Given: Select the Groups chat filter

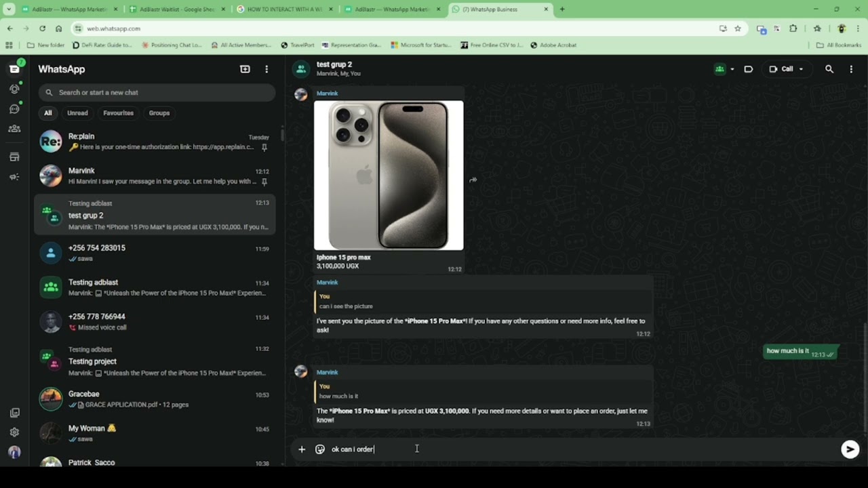Looking at the screenshot, I should pos(159,113).
